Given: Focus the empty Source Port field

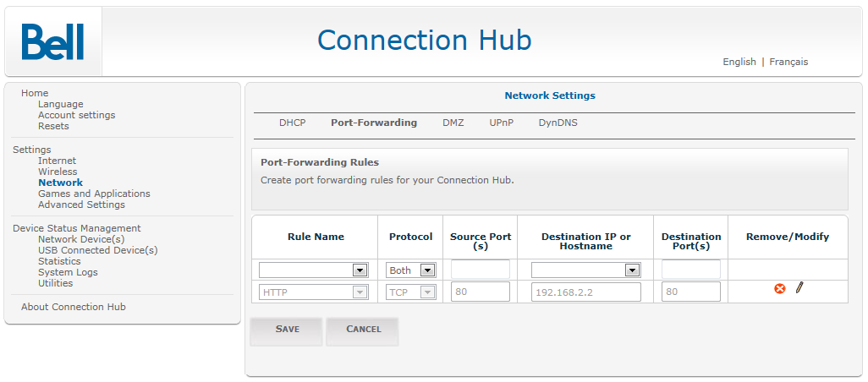Looking at the screenshot, I should (481, 270).
